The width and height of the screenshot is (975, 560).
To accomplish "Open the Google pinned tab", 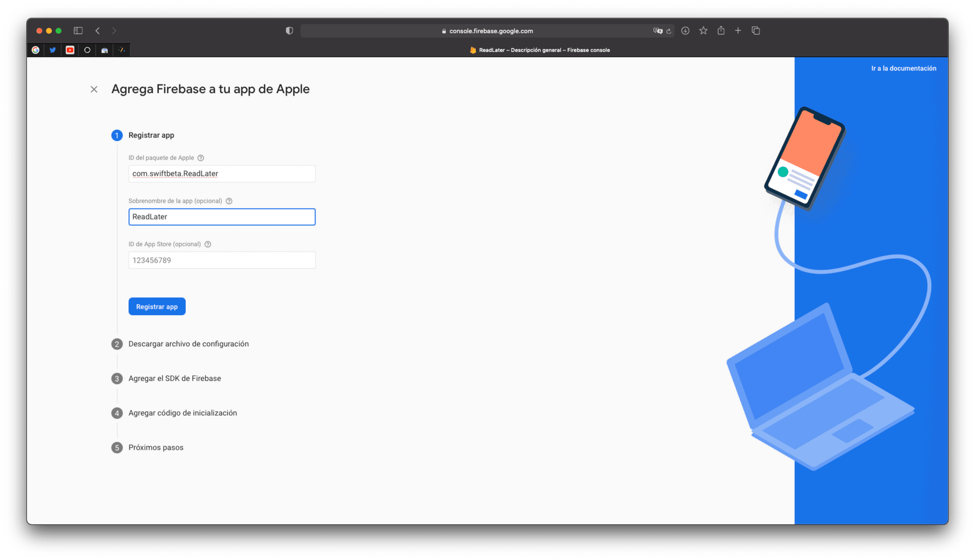I will (x=36, y=50).
